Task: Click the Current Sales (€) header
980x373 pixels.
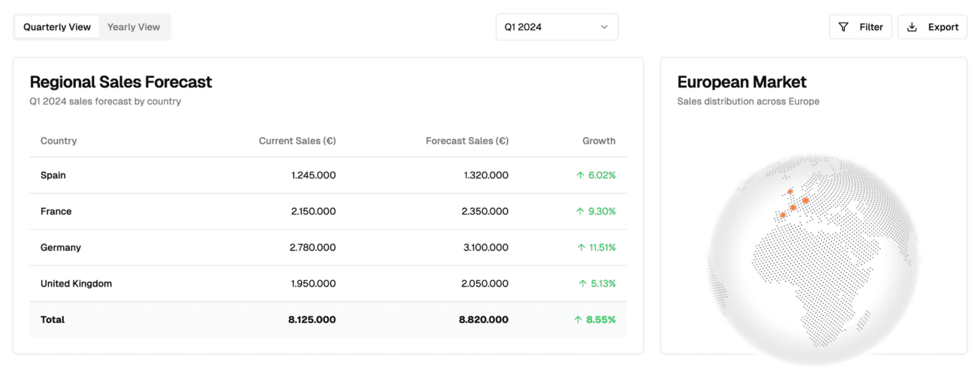Action: pyautogui.click(x=297, y=141)
